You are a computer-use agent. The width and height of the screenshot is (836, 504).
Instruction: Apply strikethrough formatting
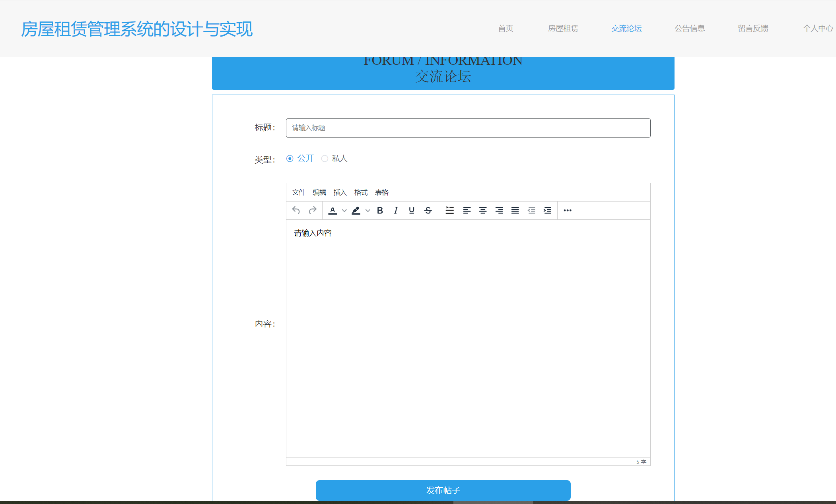428,210
